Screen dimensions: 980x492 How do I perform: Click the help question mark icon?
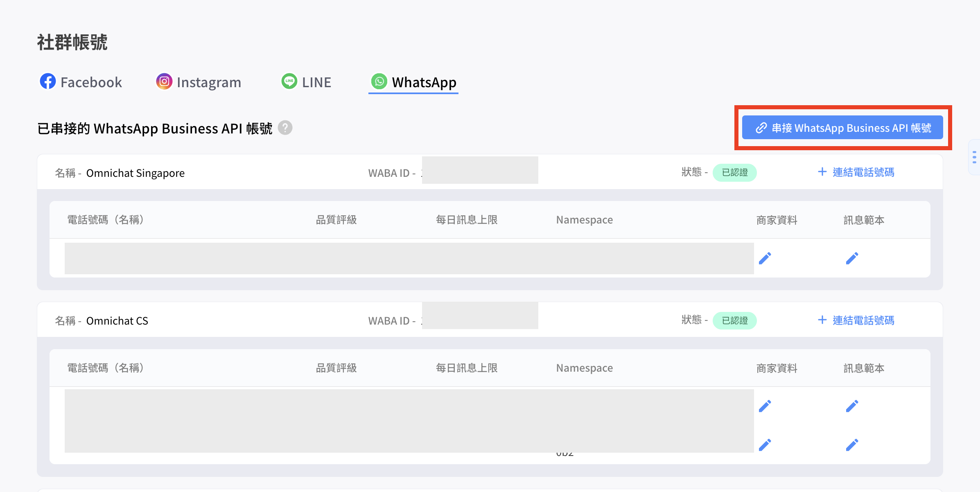pos(285,128)
